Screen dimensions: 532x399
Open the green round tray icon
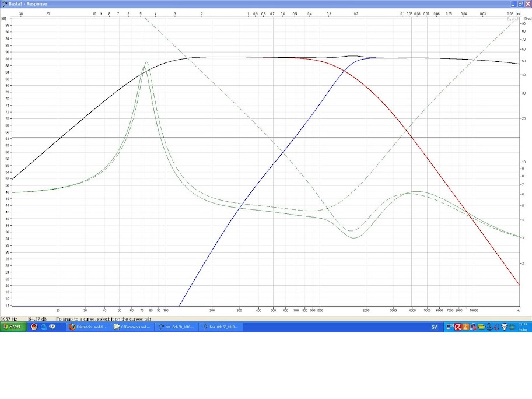click(512, 327)
